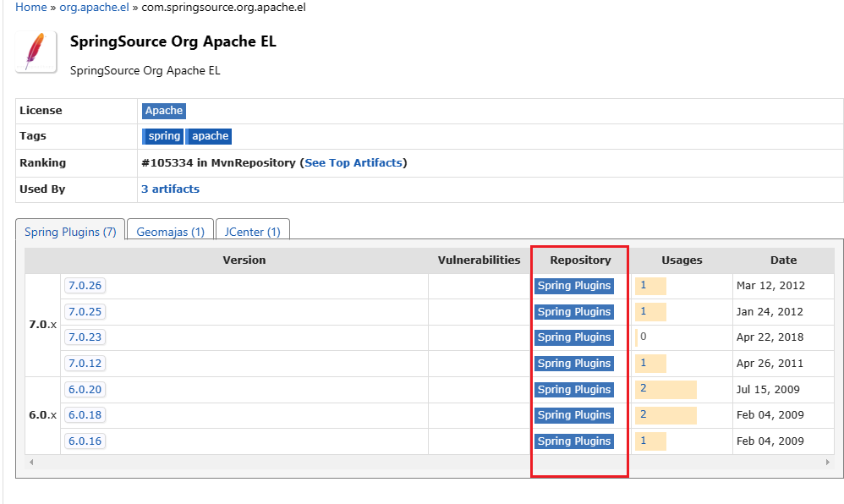Click the #105334 in MvnRepository ranking text
Viewport: 844px width, 504px height.
[218, 162]
